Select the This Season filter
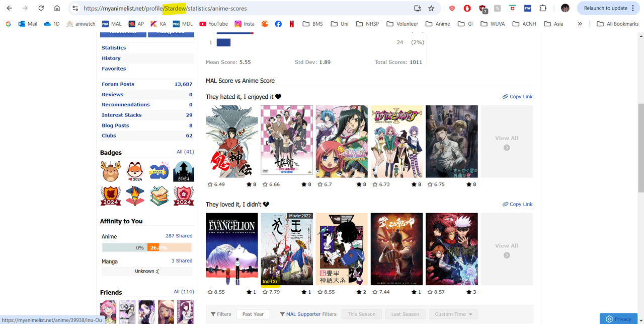 [x=361, y=314]
